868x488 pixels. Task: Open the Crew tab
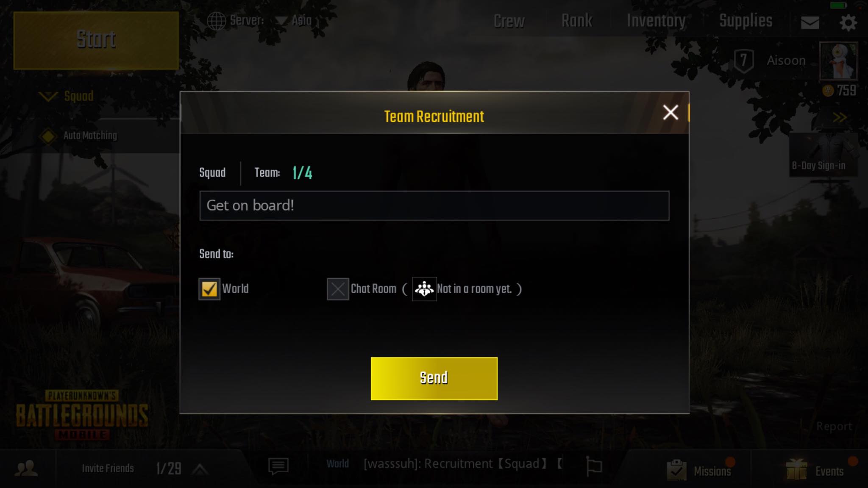509,21
